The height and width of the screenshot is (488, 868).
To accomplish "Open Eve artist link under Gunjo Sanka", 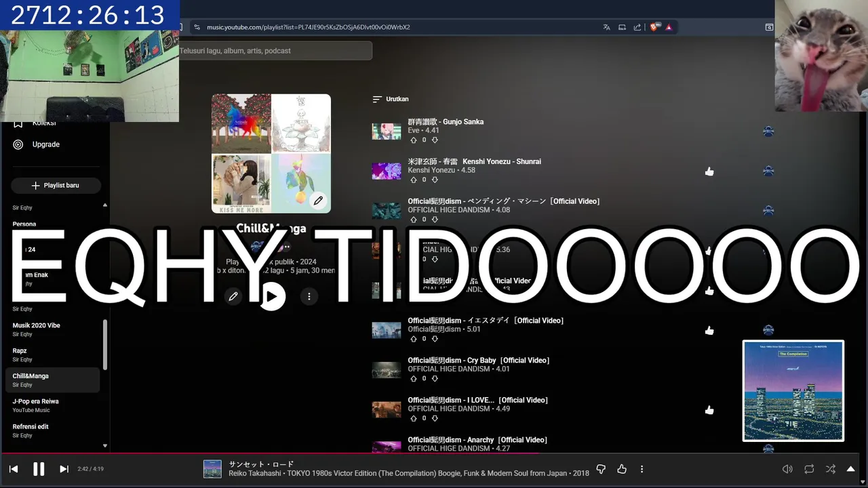I will pyautogui.click(x=413, y=130).
